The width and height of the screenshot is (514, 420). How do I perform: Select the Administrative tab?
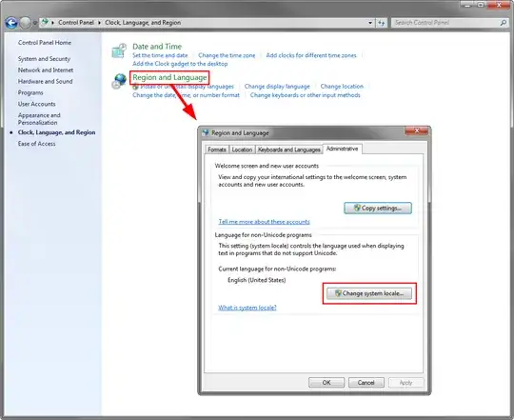coord(343,149)
